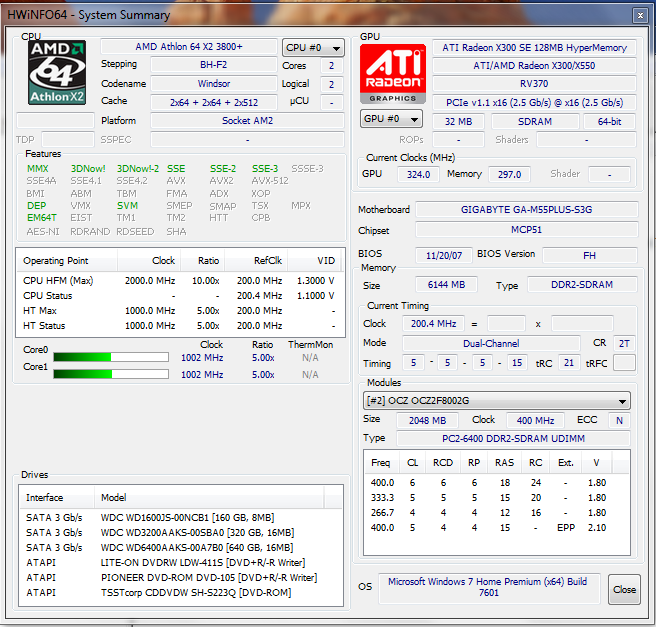Select the 266.7 frequency timing row
Image resolution: width=656 pixels, height=627 pixels.
(x=496, y=513)
